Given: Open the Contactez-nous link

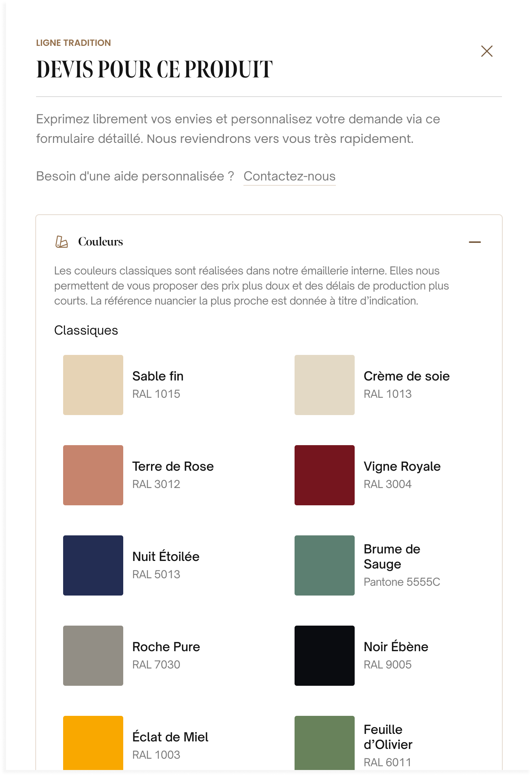Looking at the screenshot, I should 289,176.
